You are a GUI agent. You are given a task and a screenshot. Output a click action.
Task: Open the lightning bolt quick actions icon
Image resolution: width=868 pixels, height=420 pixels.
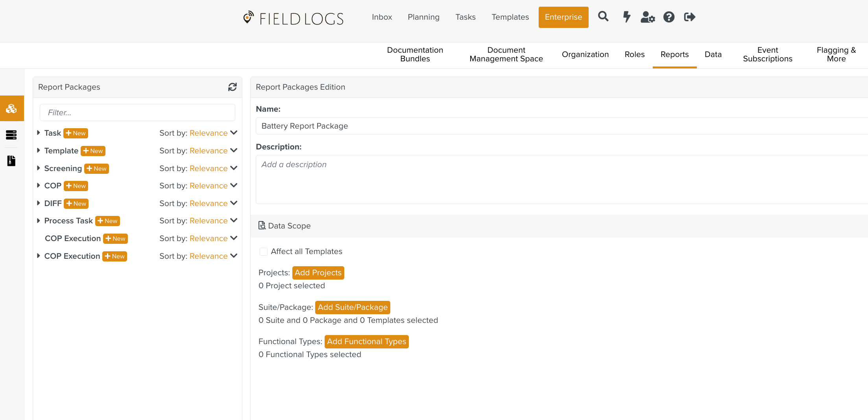[626, 17]
